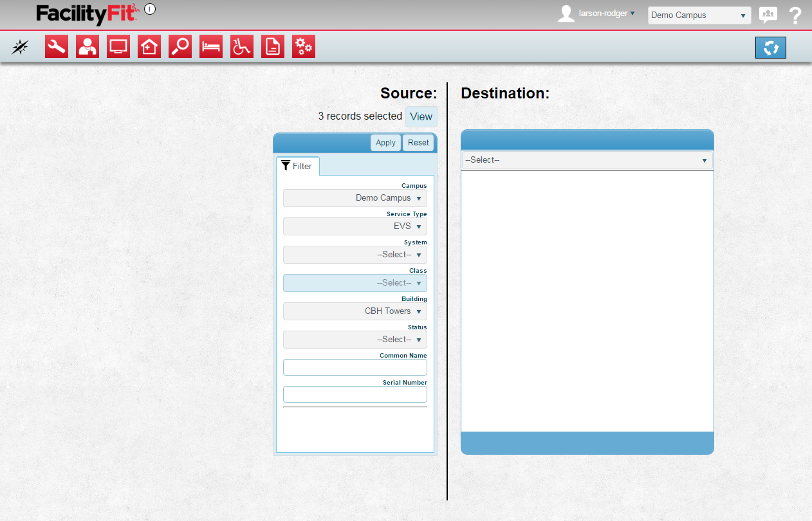Select the medical house icon

[149, 46]
